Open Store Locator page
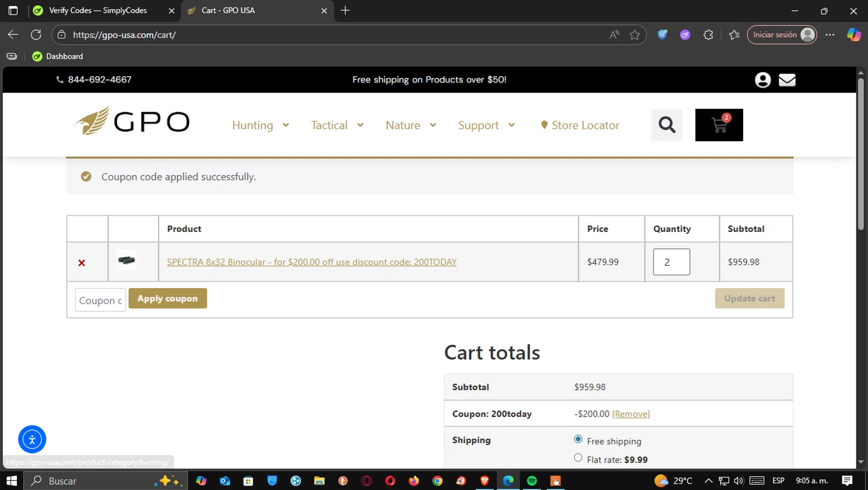Viewport: 868px width, 490px height. coord(580,126)
